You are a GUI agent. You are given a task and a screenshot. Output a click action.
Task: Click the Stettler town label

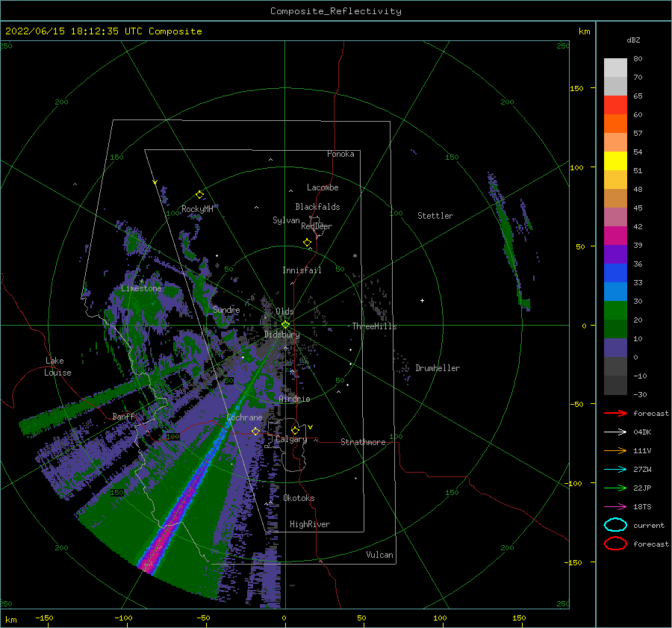click(435, 216)
